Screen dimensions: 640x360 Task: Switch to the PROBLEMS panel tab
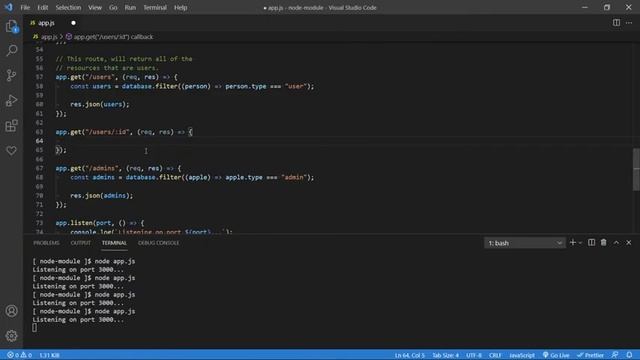(x=46, y=243)
